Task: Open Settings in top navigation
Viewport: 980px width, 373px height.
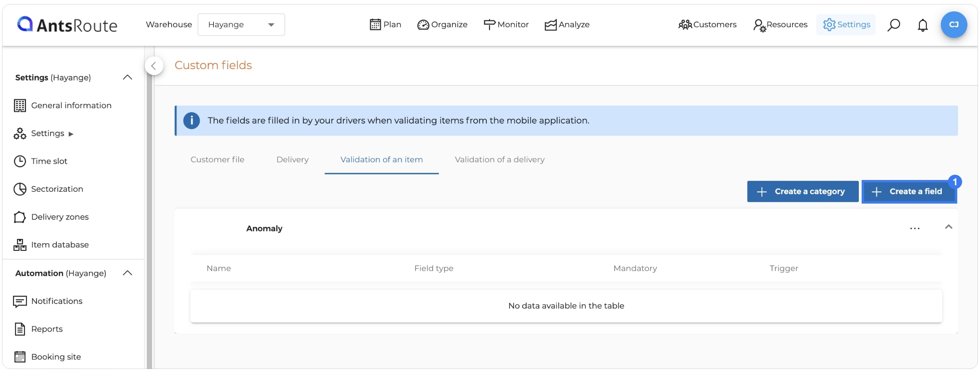Action: (x=846, y=25)
